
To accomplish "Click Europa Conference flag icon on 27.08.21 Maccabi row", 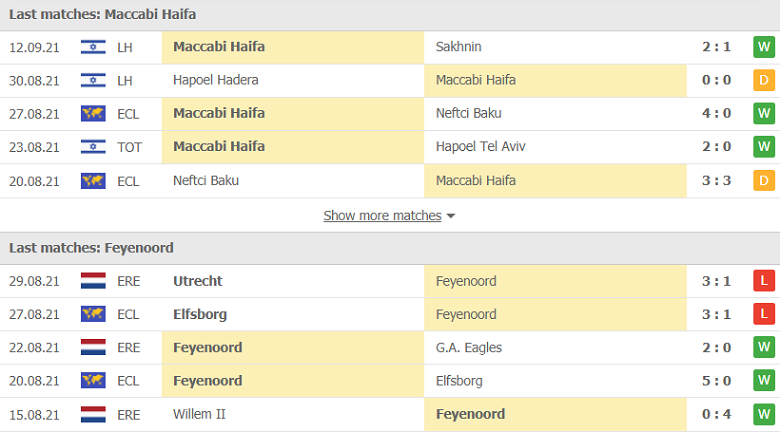I will coord(93,113).
